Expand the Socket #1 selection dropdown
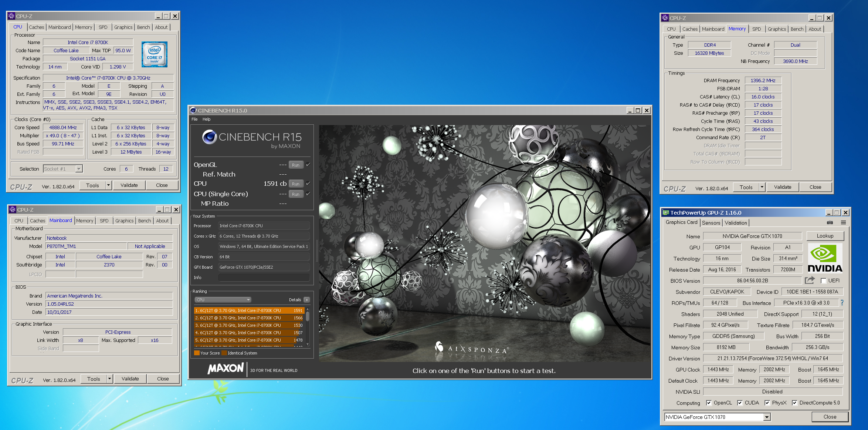868x430 pixels. [x=79, y=169]
